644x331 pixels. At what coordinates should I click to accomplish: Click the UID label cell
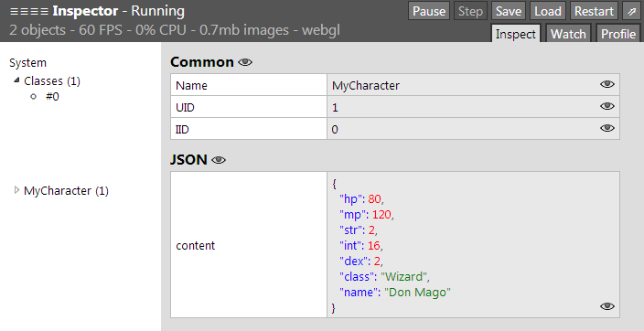249,107
